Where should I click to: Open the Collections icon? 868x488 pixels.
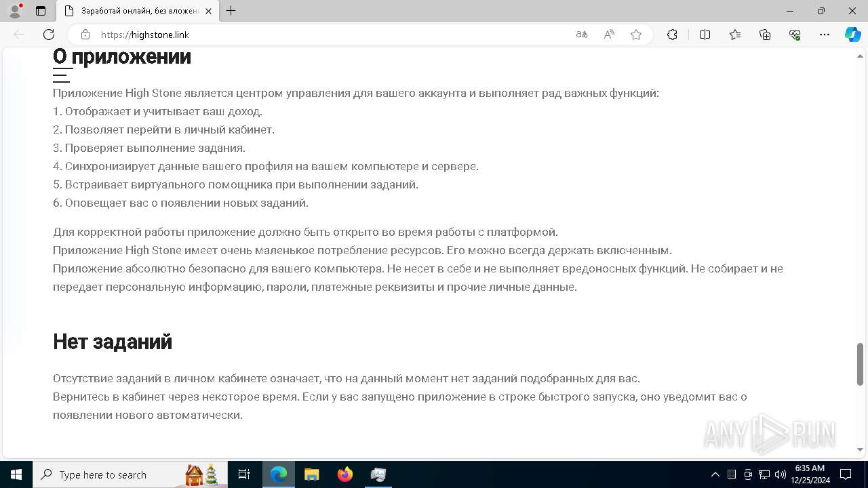765,35
